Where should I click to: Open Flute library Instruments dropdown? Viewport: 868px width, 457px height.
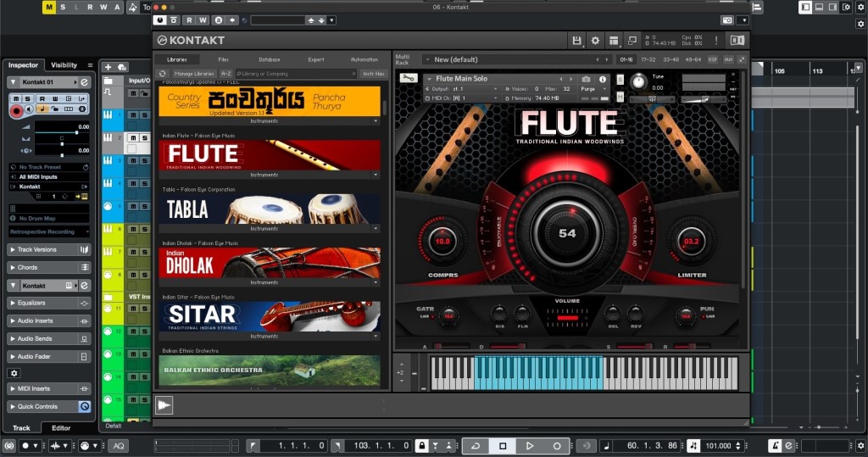point(376,175)
